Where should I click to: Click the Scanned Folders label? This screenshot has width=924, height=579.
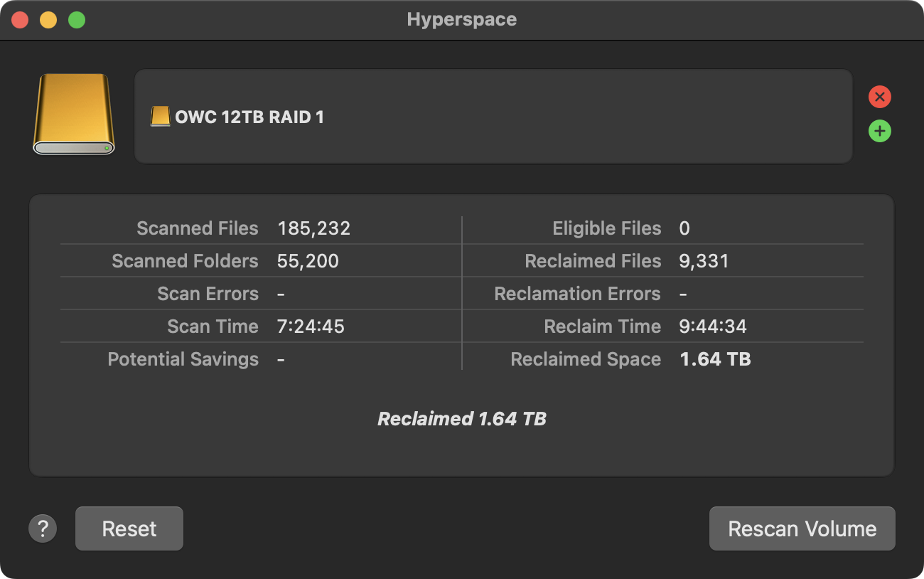tap(186, 261)
